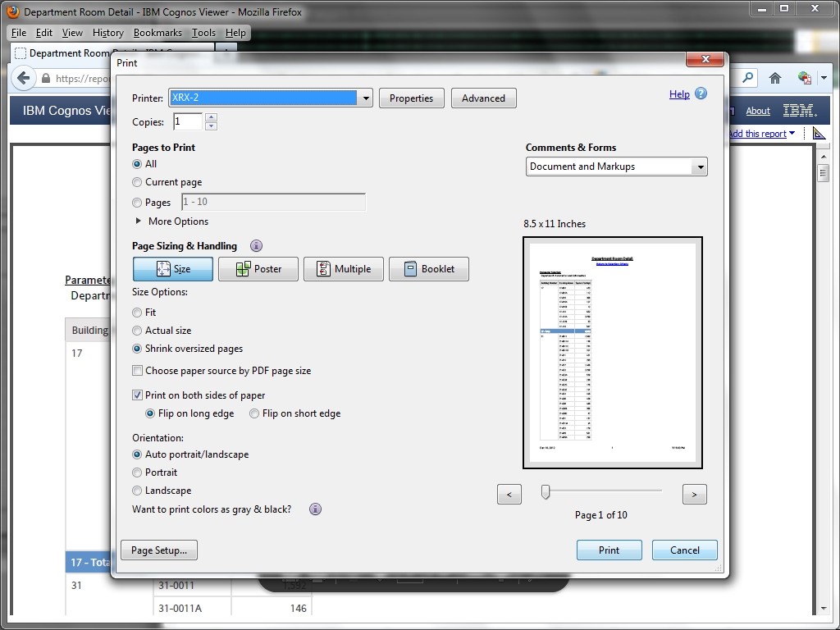
Task: Open the Comments & Forms dropdown
Action: (x=699, y=167)
